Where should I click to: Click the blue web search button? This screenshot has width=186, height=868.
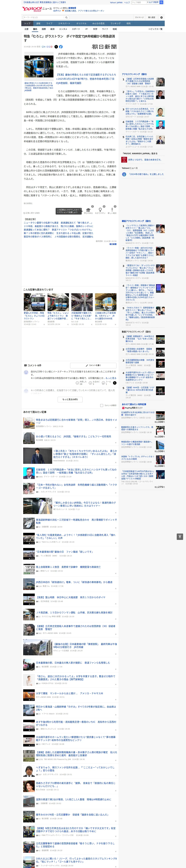pyautogui.click(x=161, y=2)
